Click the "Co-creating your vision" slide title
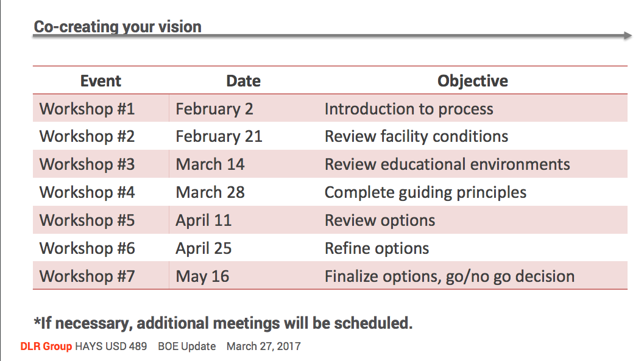The height and width of the screenshot is (361, 644). (118, 27)
